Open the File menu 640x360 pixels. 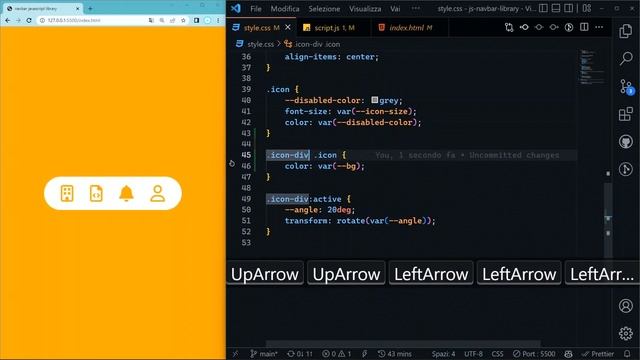coord(256,9)
